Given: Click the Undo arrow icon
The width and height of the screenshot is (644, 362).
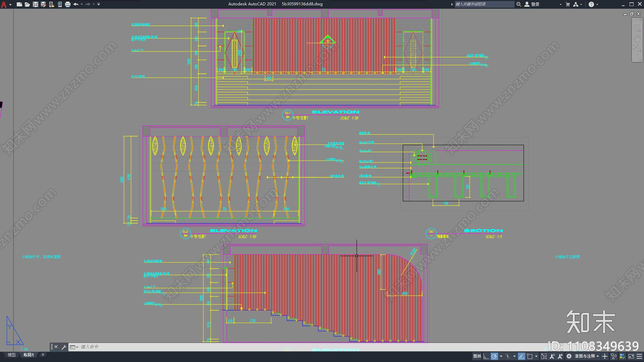Looking at the screenshot, I should point(76,4).
